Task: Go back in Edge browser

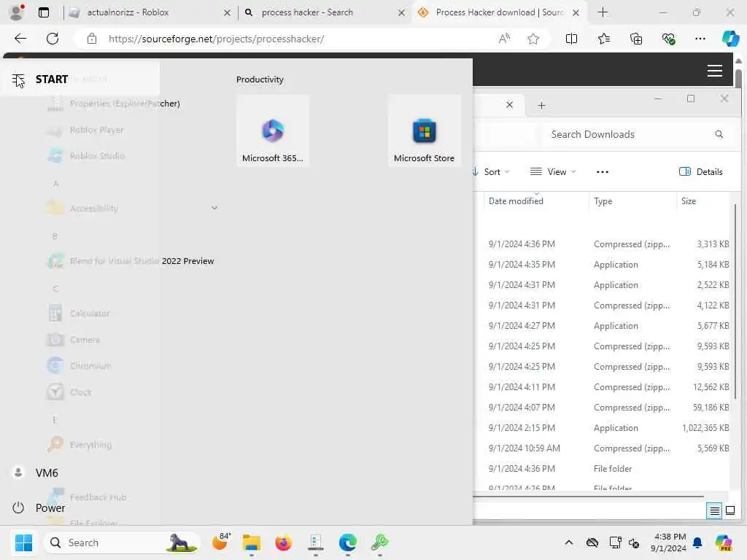Action: pos(20,39)
